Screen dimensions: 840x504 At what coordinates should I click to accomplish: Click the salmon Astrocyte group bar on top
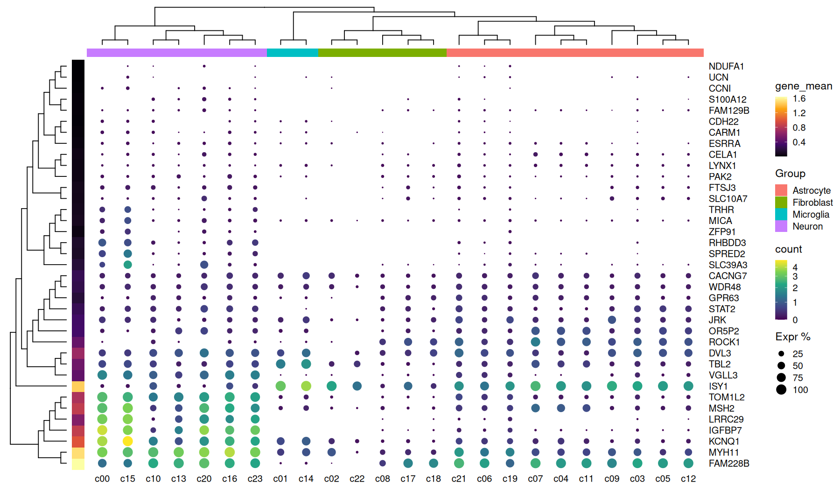pos(575,53)
